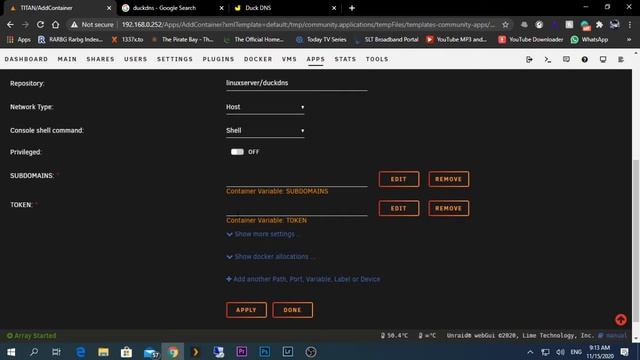The image size is (640, 360).
Task: Expand Show docker allocations
Action: click(x=270, y=257)
